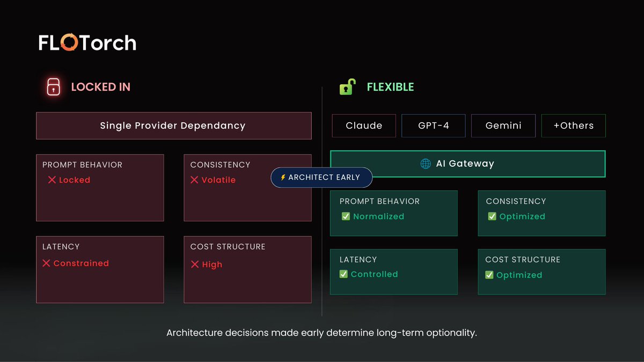Click the FLEXIBLE heading
The width and height of the screenshot is (644, 362).
tap(390, 87)
